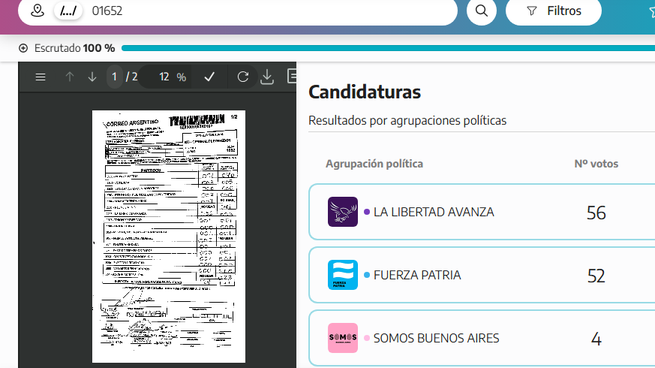Click the vote count 4
The width and height of the screenshot is (655, 368).
coord(596,339)
